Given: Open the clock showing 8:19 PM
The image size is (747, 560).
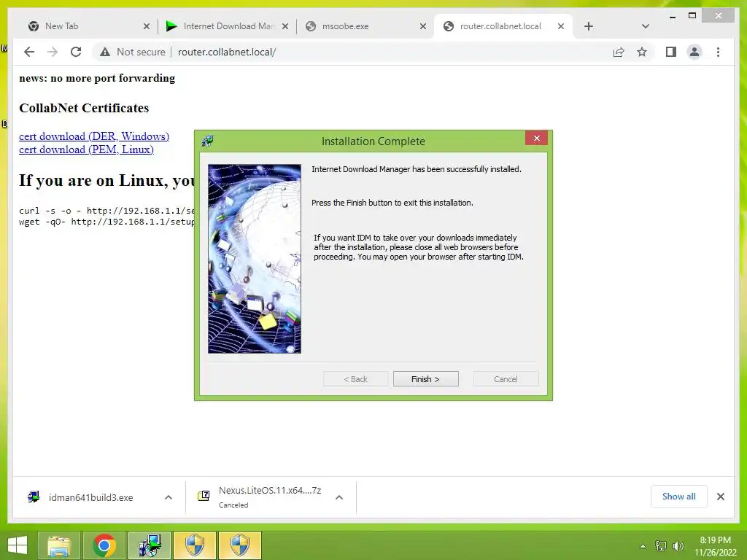Looking at the screenshot, I should coord(715,546).
